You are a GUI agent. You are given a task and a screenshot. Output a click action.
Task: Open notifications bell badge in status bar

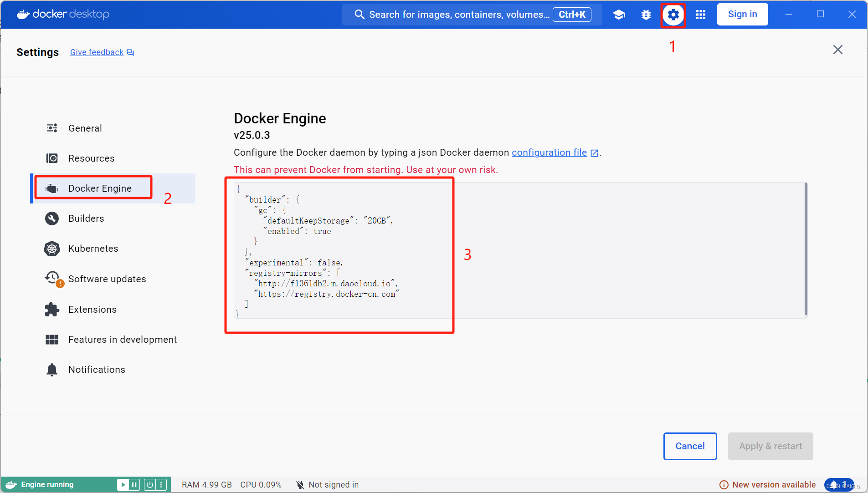tap(839, 485)
